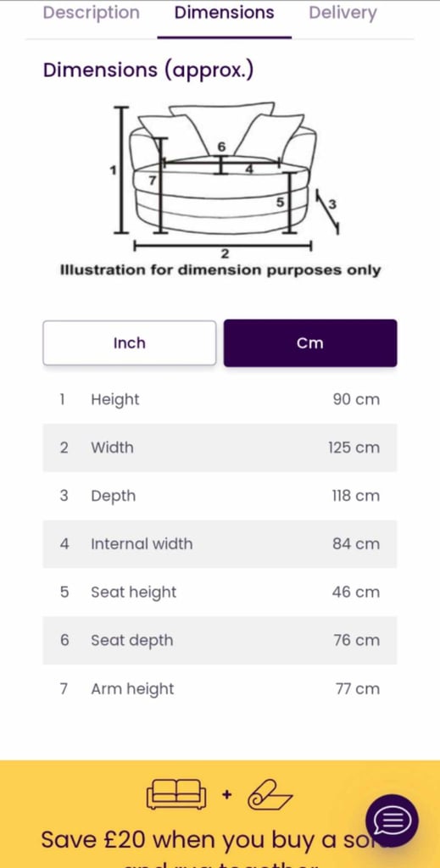Tap the rolled rug icon in the banner

click(x=270, y=795)
